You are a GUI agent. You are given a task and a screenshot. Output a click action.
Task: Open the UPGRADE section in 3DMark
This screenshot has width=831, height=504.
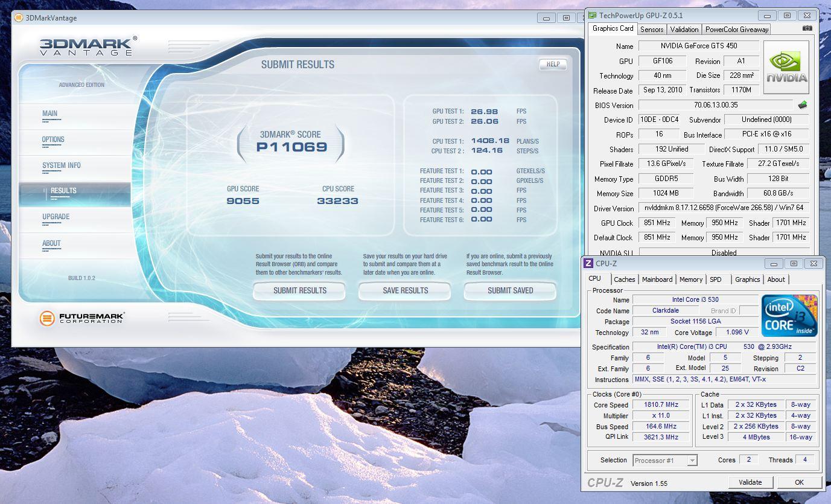coord(56,217)
